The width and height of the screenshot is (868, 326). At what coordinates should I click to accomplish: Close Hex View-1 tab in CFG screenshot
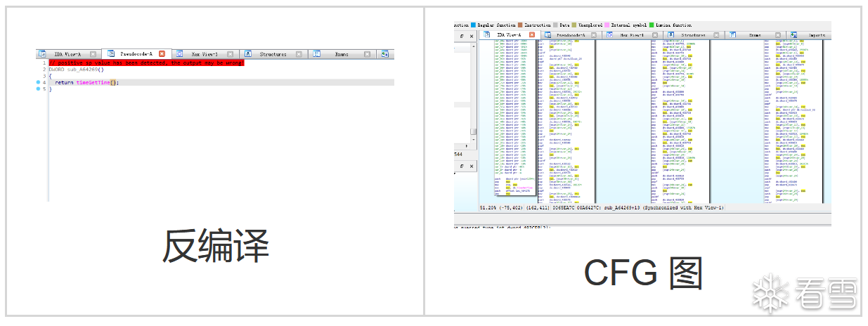click(654, 34)
